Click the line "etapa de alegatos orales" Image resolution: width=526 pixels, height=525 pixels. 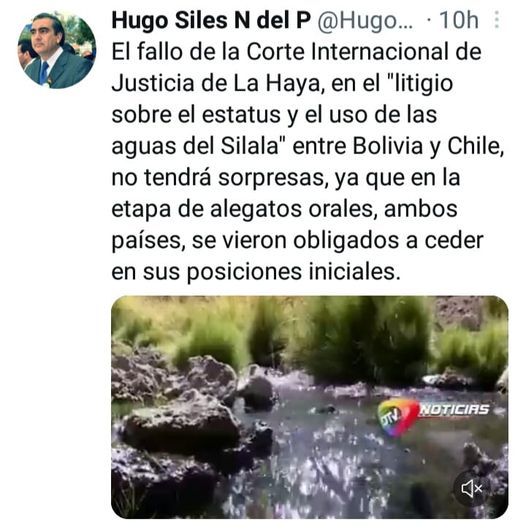[284, 209]
